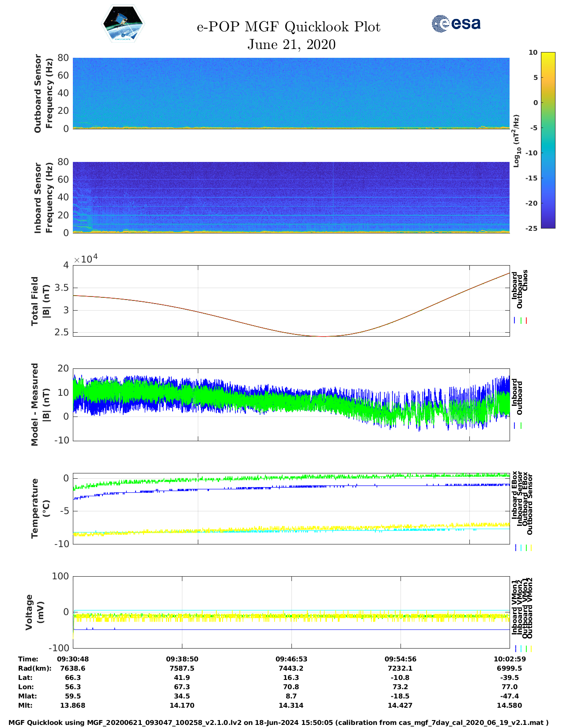563x728 pixels.
Task: Click the 'Rad(km):' row label
Action: click(x=35, y=668)
